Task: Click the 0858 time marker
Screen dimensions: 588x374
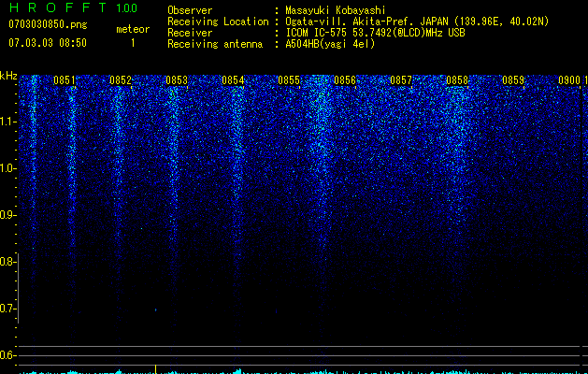Action: click(457, 80)
